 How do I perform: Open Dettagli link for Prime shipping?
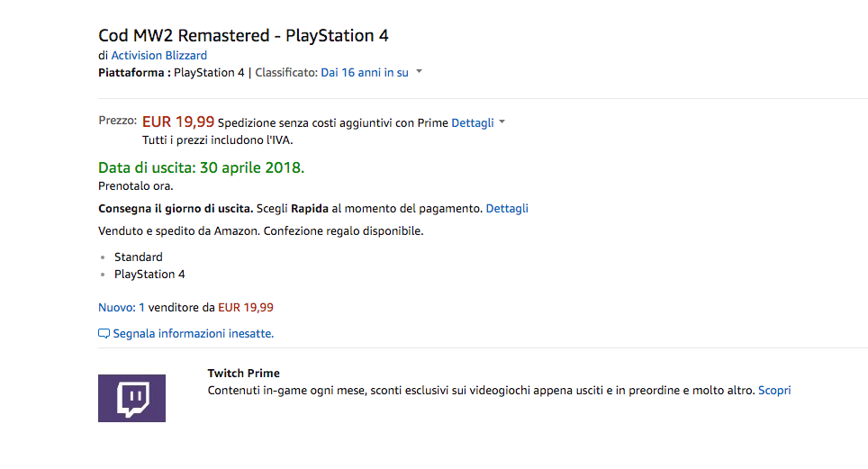[472, 122]
